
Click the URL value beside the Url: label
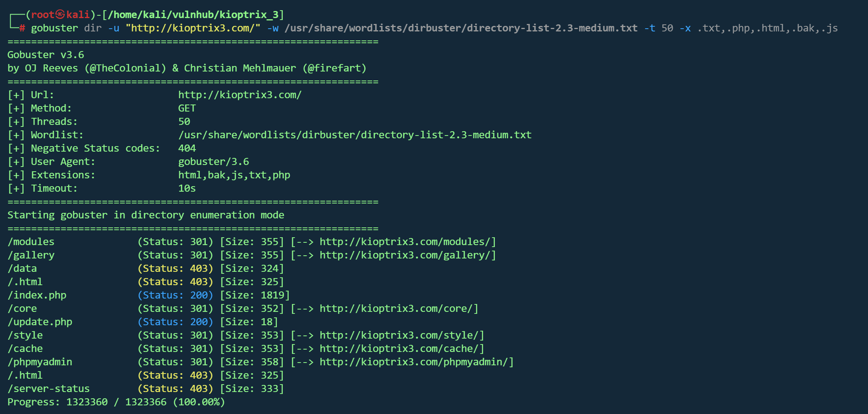coord(240,95)
